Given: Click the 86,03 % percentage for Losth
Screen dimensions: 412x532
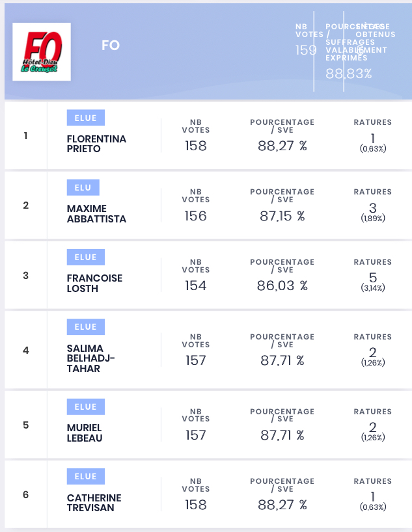Looking at the screenshot, I should point(282,286).
